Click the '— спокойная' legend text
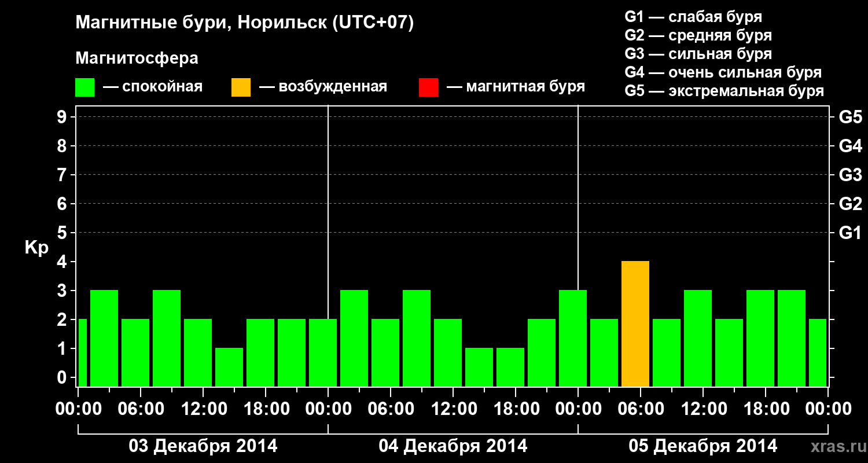This screenshot has height=463, width=868. 152,87
